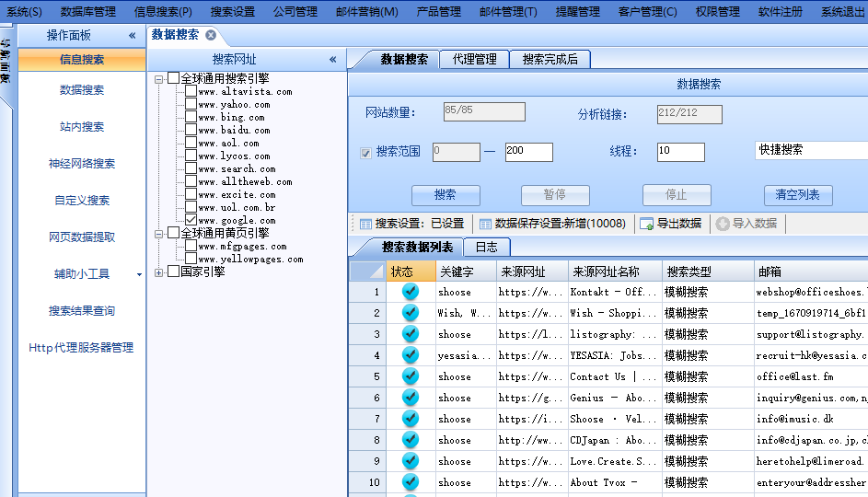Switch to the 搜索完成后 tab
The height and width of the screenshot is (497, 868).
tap(550, 59)
